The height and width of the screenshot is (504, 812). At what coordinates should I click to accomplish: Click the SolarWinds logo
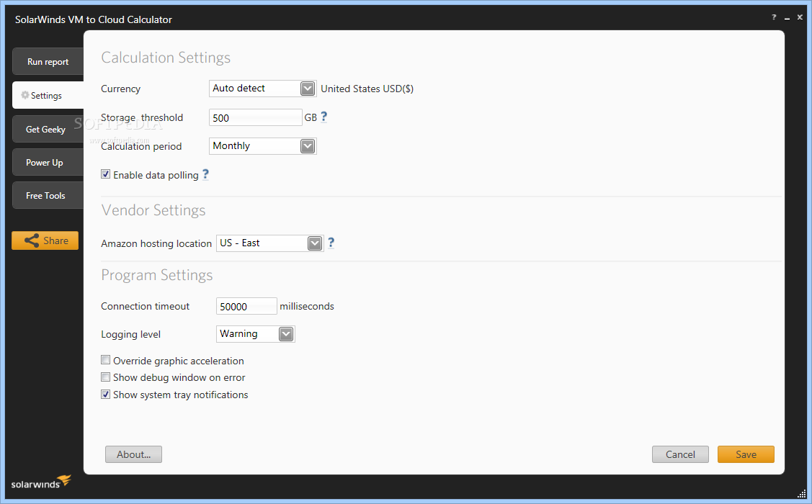tap(41, 482)
